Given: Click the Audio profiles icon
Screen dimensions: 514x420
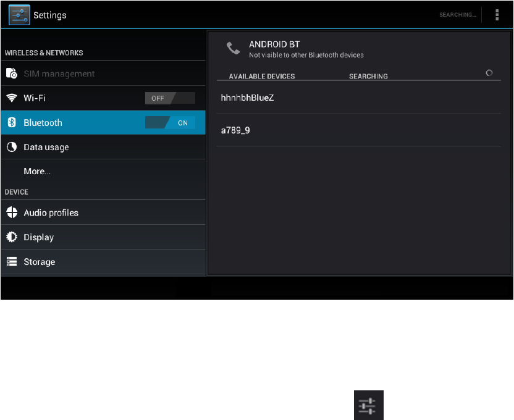Looking at the screenshot, I should click(x=12, y=212).
